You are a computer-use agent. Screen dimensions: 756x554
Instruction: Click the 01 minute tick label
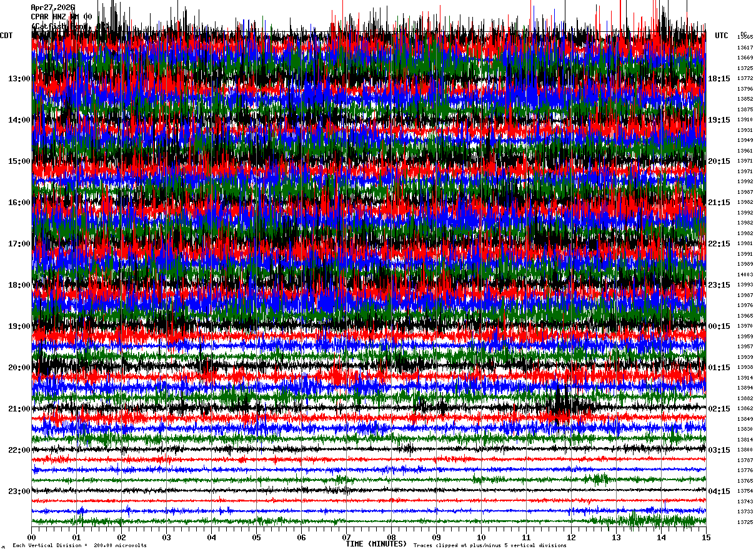[77, 537]
